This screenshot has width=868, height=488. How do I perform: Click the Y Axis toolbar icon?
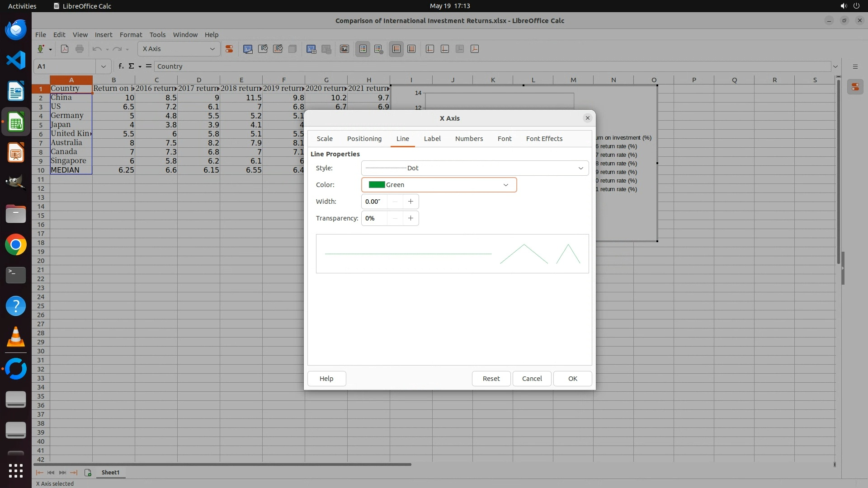pyautogui.click(x=445, y=49)
